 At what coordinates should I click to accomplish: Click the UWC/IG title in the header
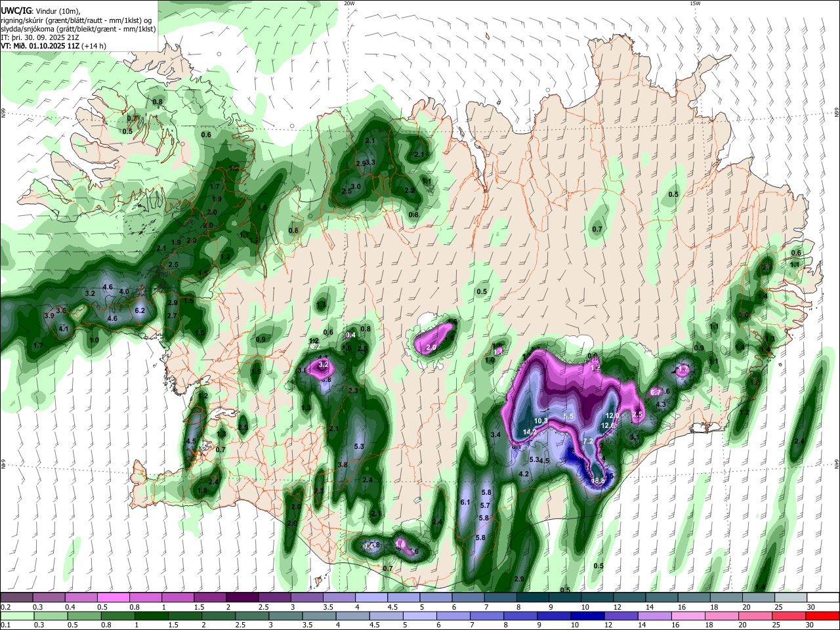point(15,10)
